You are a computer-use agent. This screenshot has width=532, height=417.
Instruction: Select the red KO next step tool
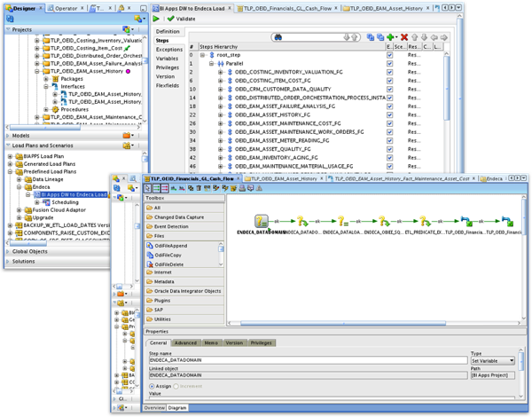coord(165,188)
